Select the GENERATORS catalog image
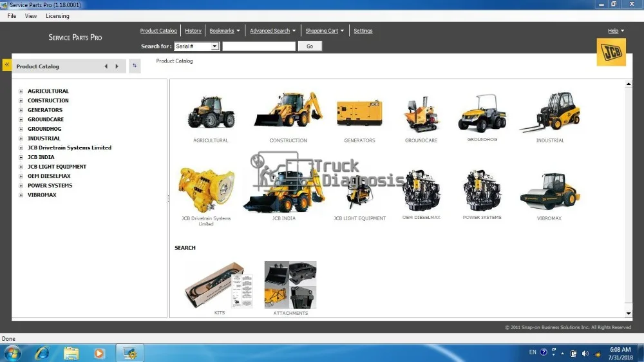This screenshot has height=362, width=644. coord(359,113)
